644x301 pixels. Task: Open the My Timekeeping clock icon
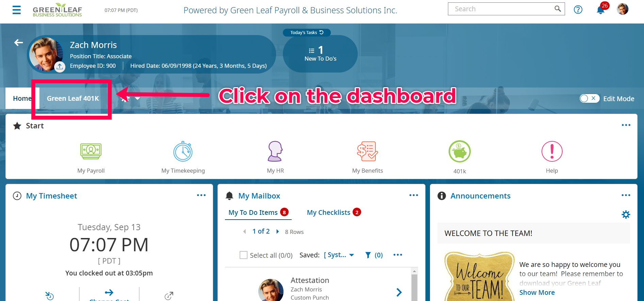183,151
